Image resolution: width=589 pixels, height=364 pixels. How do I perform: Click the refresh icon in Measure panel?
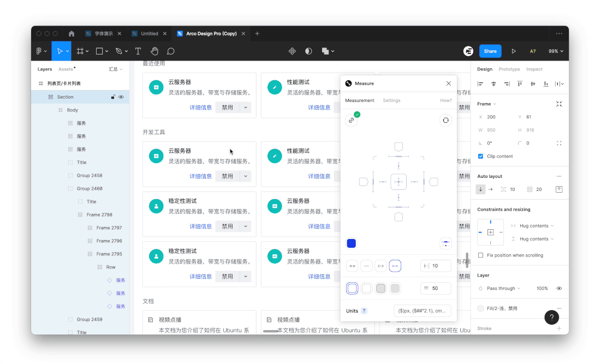pos(445,120)
